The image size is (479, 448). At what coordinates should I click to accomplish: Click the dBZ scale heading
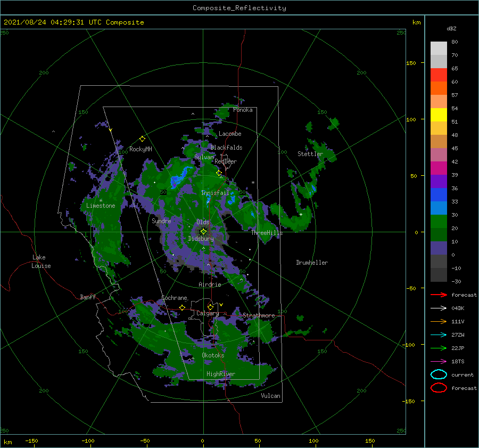(451, 28)
